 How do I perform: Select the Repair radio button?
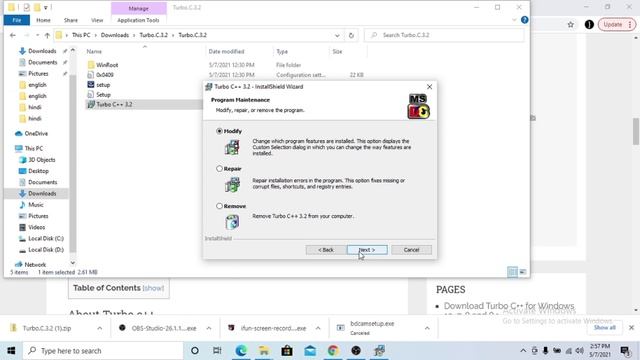tap(220, 169)
